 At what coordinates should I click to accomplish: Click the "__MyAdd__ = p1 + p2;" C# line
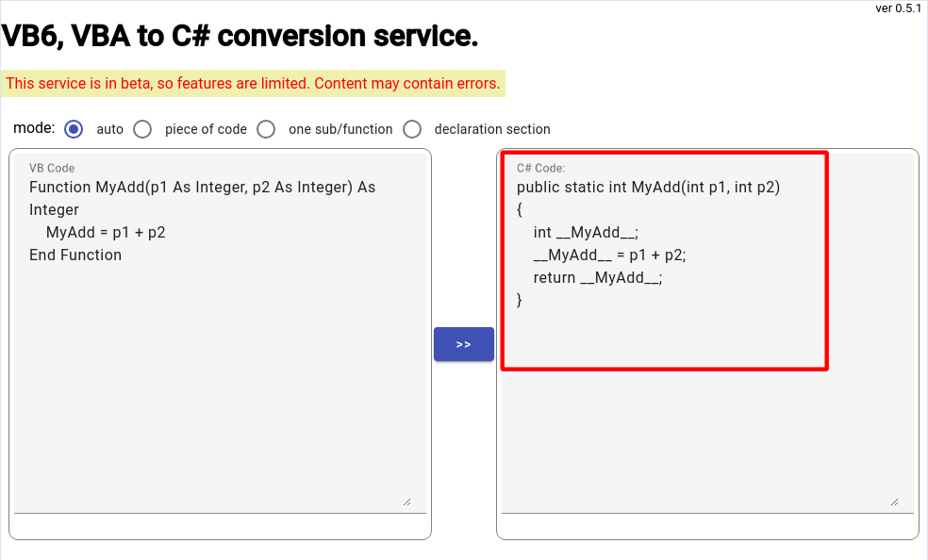pyautogui.click(x=609, y=255)
